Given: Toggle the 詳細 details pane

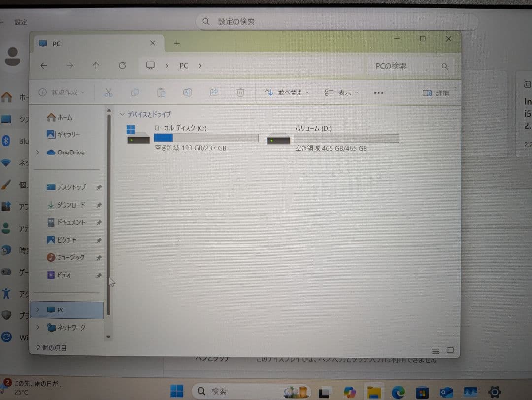Looking at the screenshot, I should tap(435, 92).
